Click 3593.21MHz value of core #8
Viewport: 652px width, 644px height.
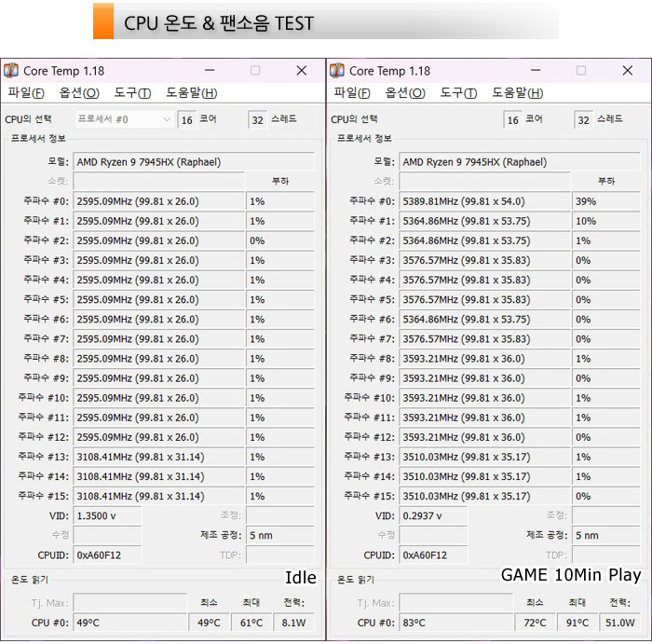pyautogui.click(x=484, y=359)
